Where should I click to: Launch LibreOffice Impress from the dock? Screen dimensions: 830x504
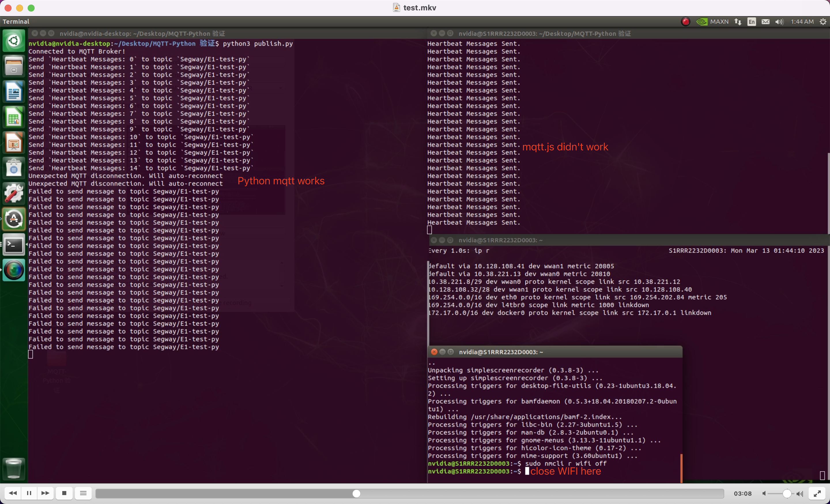pyautogui.click(x=14, y=143)
